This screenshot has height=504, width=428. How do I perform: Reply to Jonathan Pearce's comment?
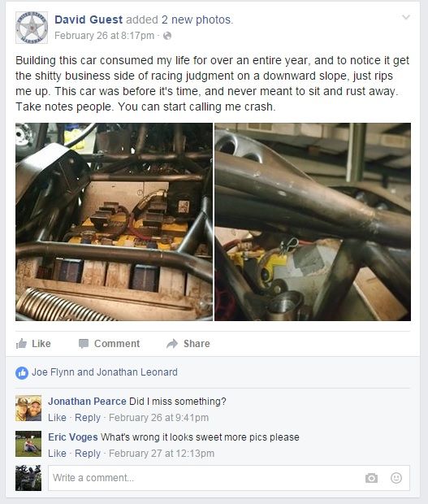tap(88, 418)
